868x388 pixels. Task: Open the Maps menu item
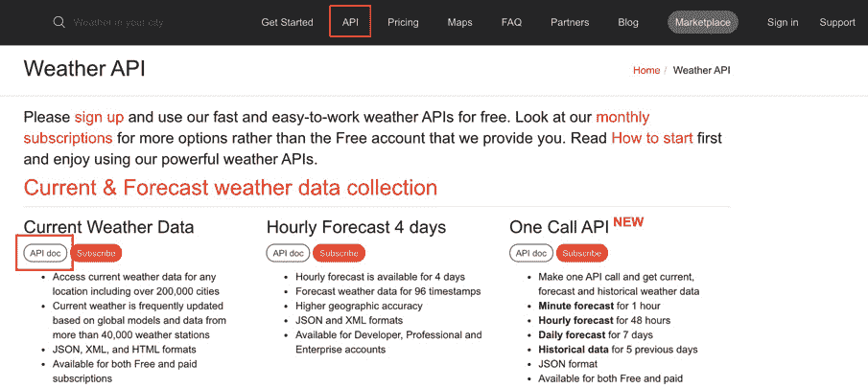click(460, 23)
